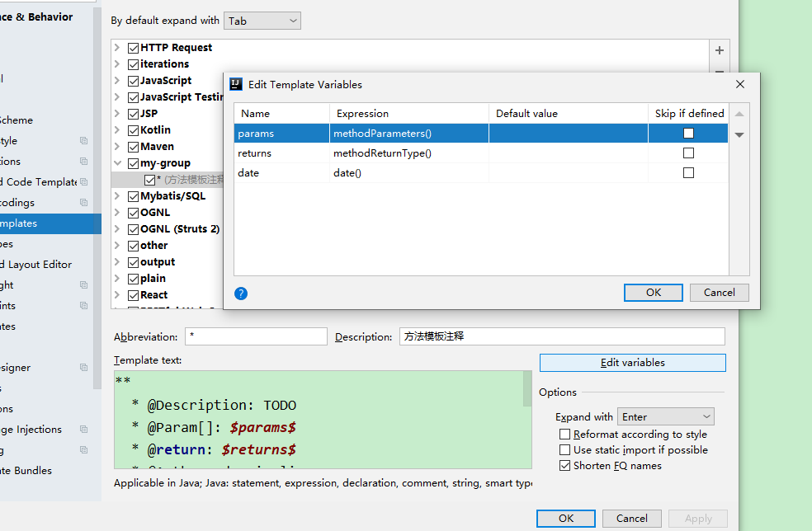Click copy icon beside Code Template item

coord(84,182)
